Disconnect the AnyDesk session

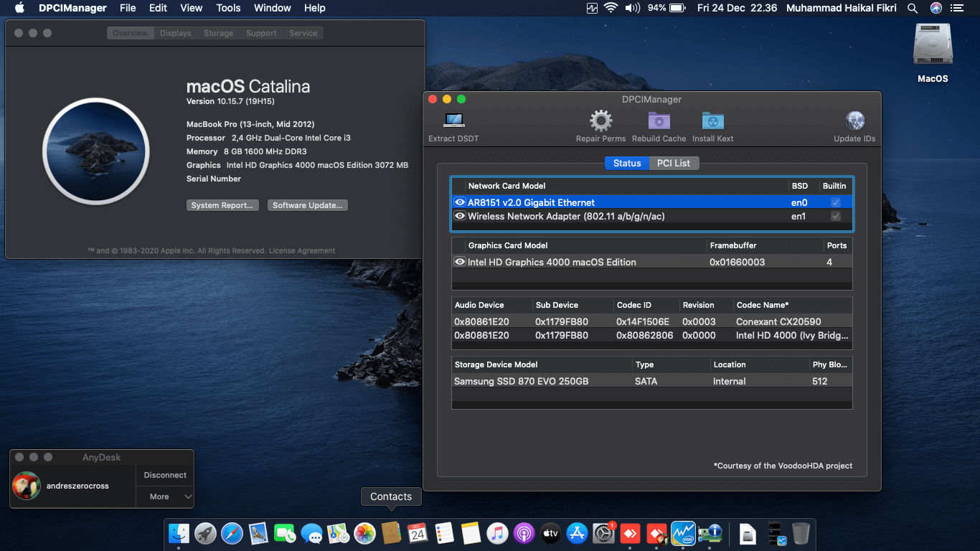click(x=165, y=475)
